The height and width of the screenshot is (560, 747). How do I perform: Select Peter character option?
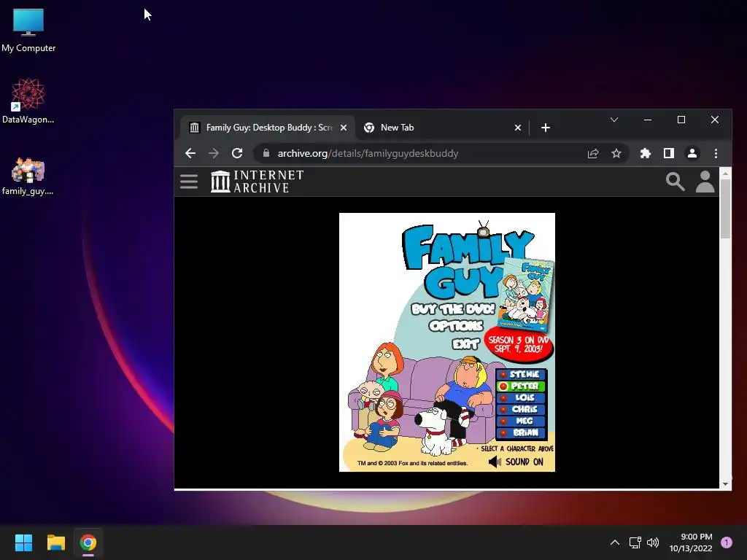tap(521, 386)
